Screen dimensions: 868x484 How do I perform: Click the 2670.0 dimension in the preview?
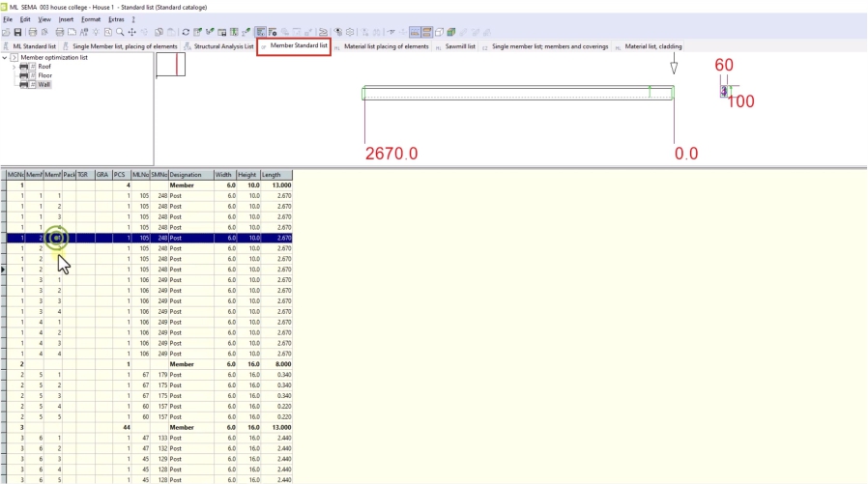[391, 154]
